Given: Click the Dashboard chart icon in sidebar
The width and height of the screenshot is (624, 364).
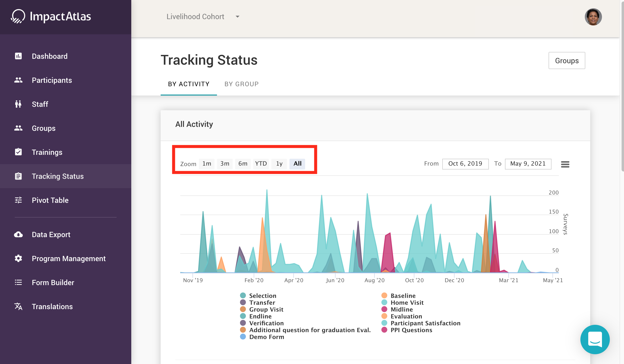Looking at the screenshot, I should [18, 56].
